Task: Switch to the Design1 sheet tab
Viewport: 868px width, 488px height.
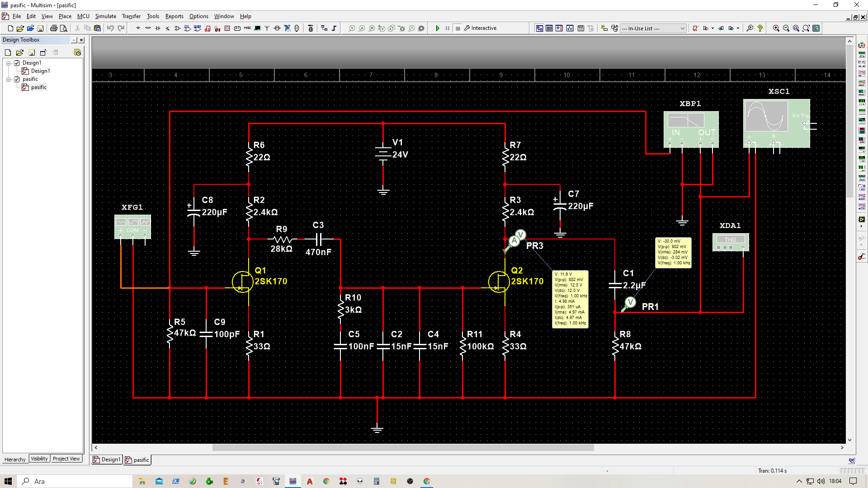Action: (x=107, y=460)
